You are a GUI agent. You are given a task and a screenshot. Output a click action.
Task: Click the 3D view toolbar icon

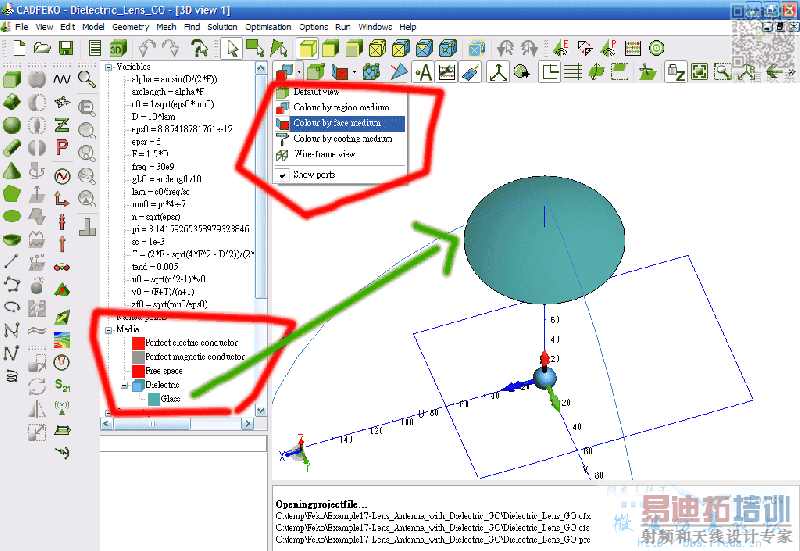click(118, 48)
